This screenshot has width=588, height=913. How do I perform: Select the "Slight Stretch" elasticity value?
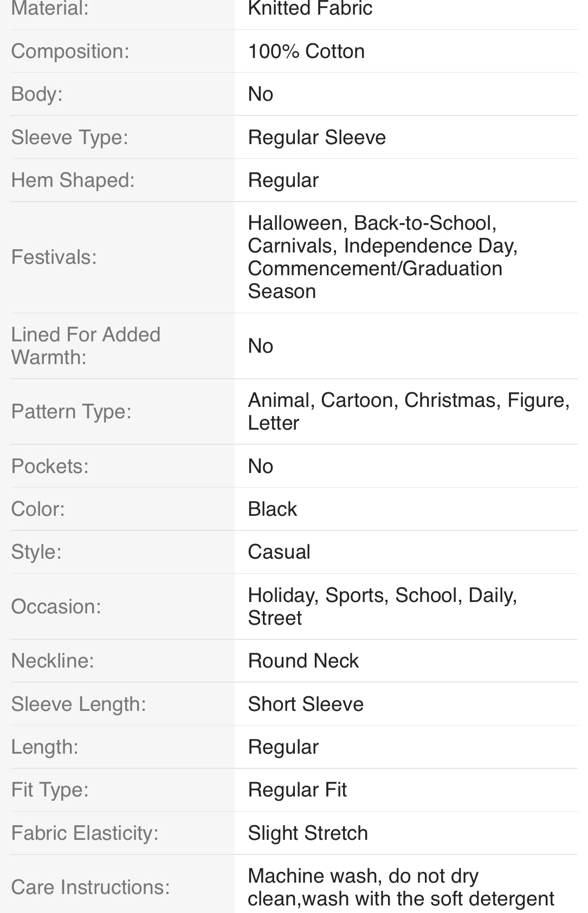pyautogui.click(x=307, y=833)
